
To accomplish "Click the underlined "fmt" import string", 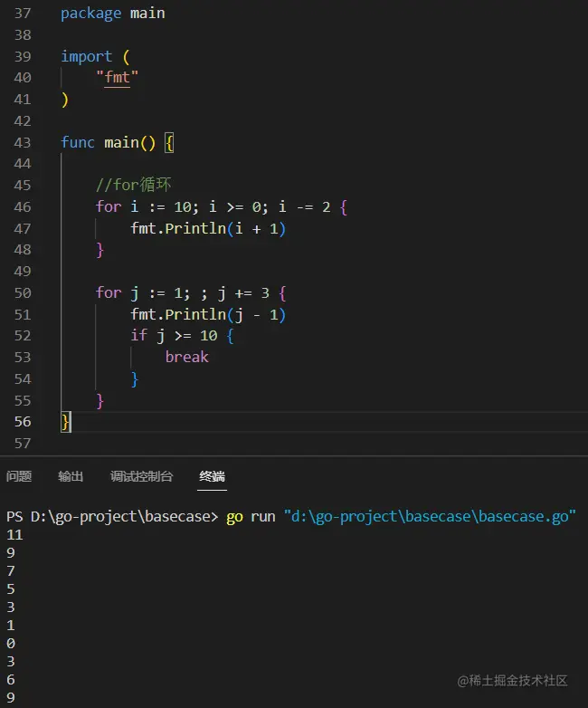I will point(118,78).
